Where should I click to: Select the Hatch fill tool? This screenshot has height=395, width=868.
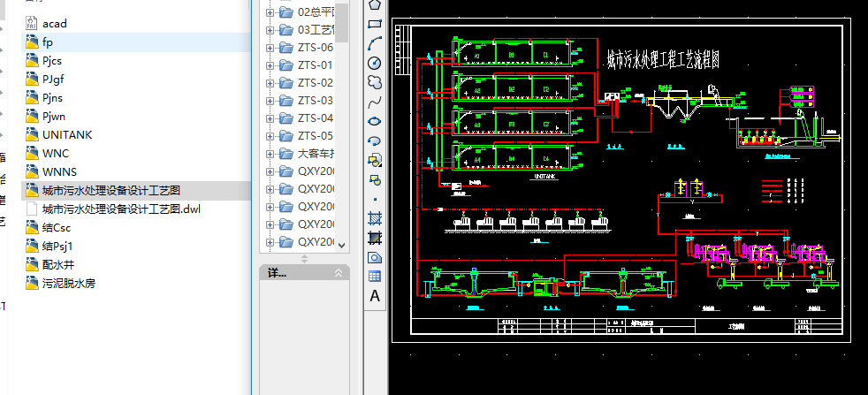(x=375, y=217)
